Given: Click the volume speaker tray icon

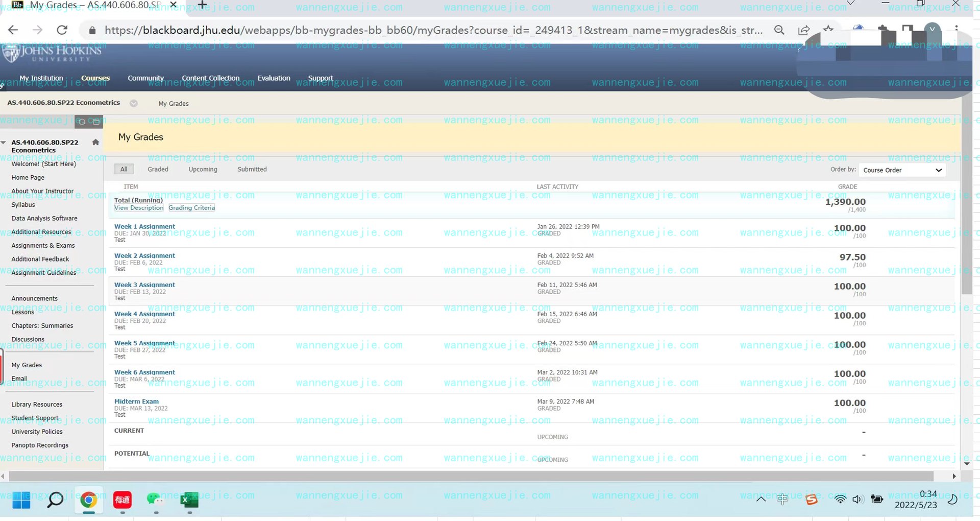Looking at the screenshot, I should pos(858,500).
